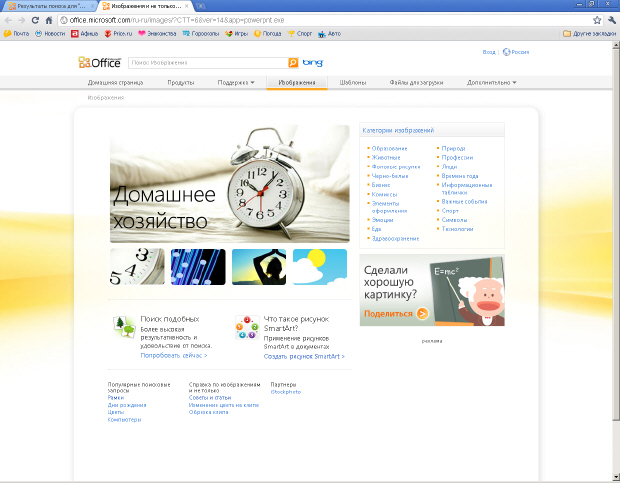
Task: Click the Создать рисунок SmartArt link
Action: pyautogui.click(x=304, y=356)
